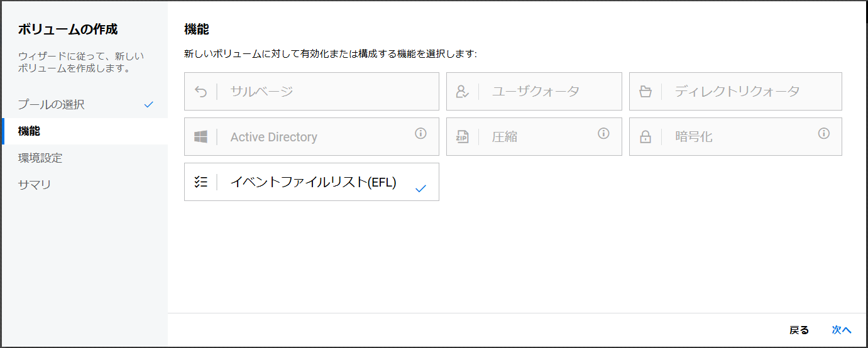Click the directory quota folder icon
This screenshot has height=348, width=868.
click(646, 92)
